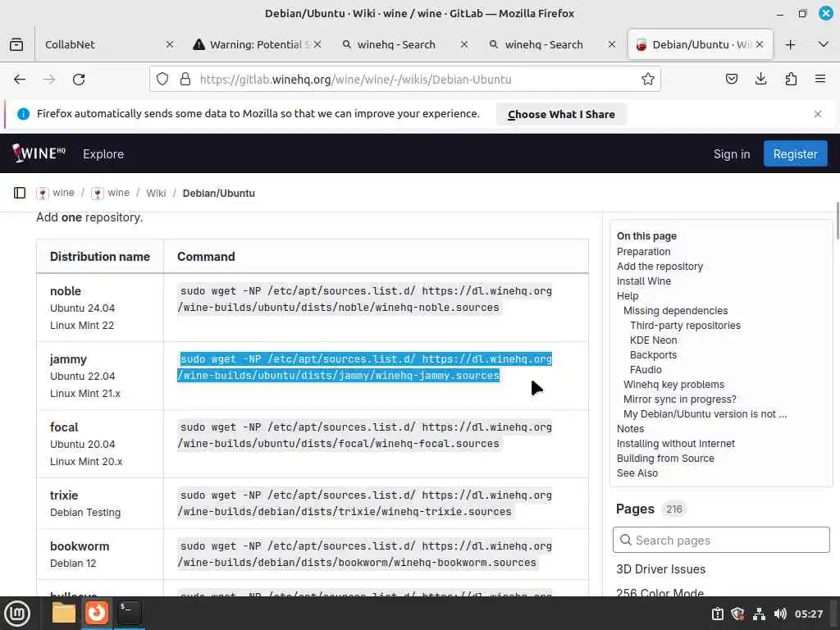Jump to Add the repository section
The image size is (840, 630).
[x=660, y=267]
